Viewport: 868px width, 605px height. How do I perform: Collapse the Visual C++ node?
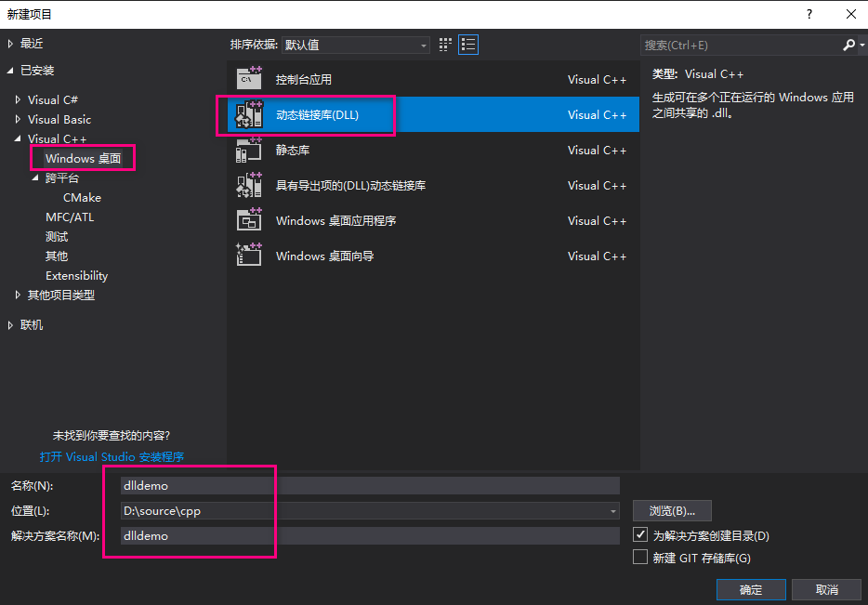coord(18,138)
